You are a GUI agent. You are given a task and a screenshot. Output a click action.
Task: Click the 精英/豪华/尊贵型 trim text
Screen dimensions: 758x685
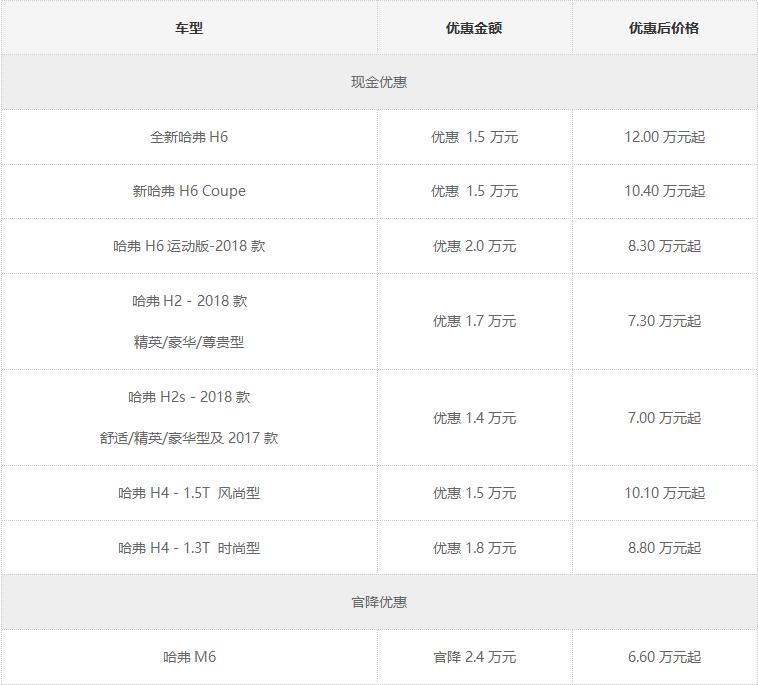click(x=189, y=342)
